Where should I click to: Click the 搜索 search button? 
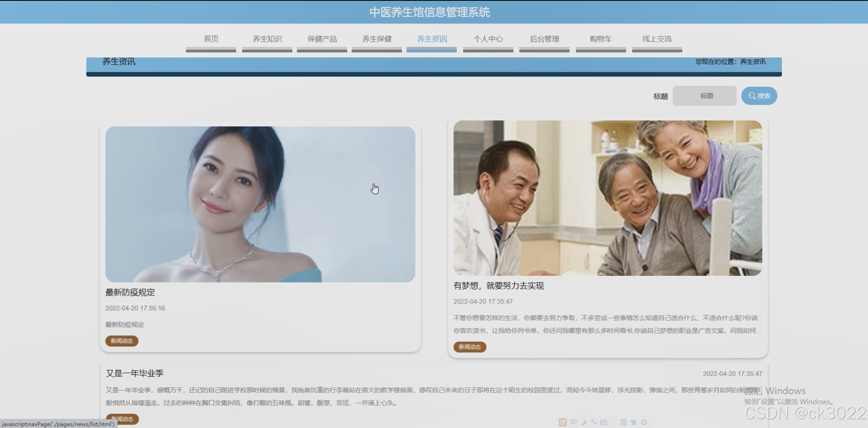(759, 96)
